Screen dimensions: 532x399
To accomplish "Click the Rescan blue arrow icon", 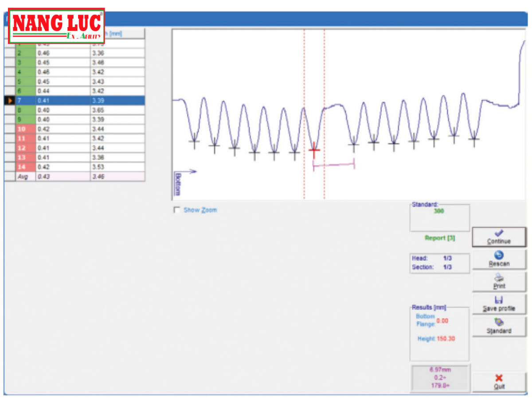I will click(499, 255).
